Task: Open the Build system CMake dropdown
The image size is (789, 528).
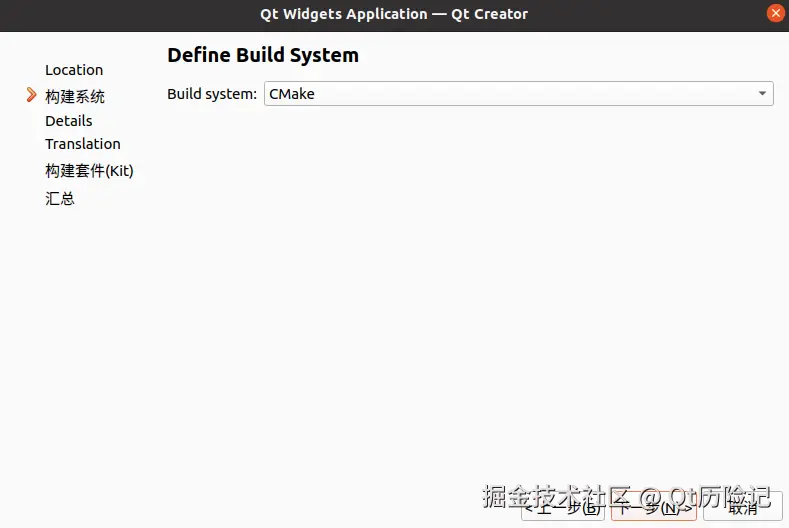Action: coord(518,94)
